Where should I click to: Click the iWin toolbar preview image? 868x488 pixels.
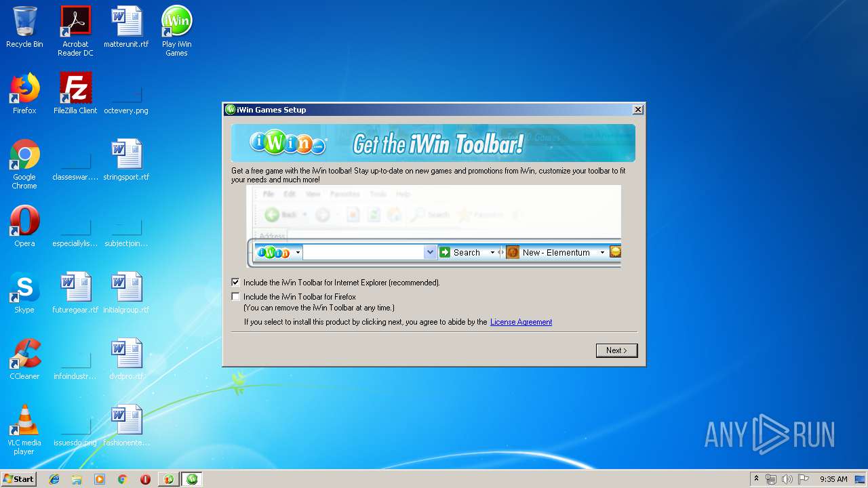tap(433, 226)
